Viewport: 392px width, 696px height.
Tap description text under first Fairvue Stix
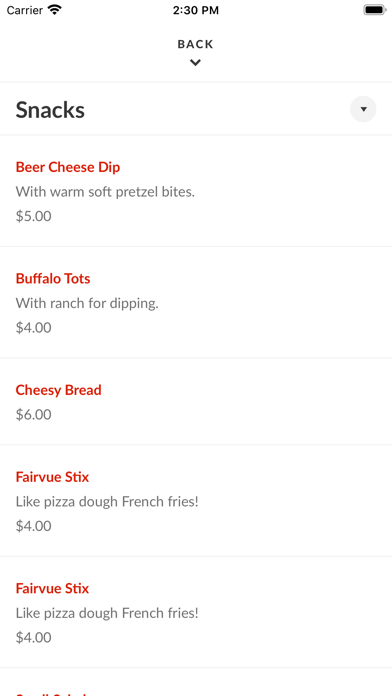(x=107, y=502)
